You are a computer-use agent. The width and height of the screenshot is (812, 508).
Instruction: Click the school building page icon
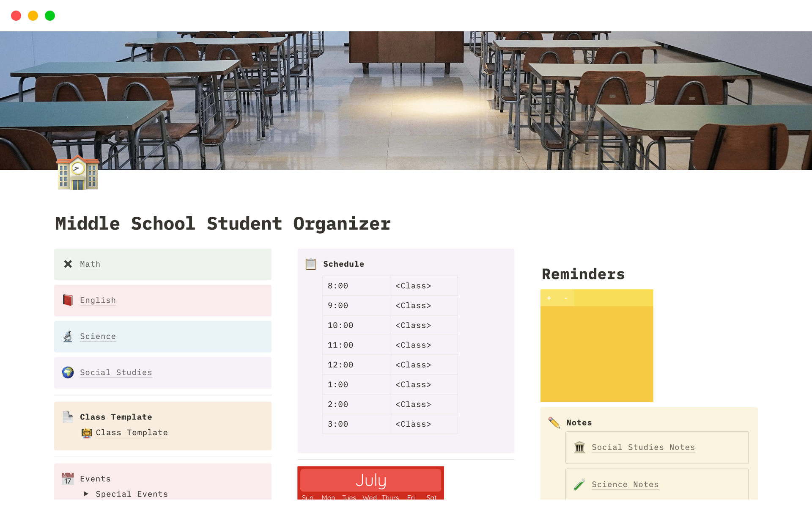[x=78, y=173]
